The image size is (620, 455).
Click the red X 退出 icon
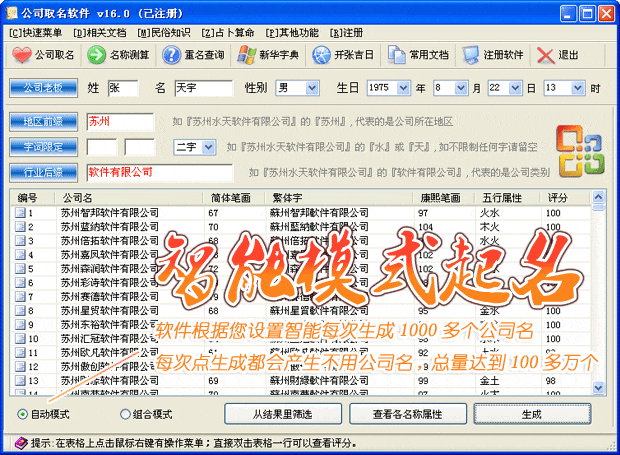(x=546, y=55)
